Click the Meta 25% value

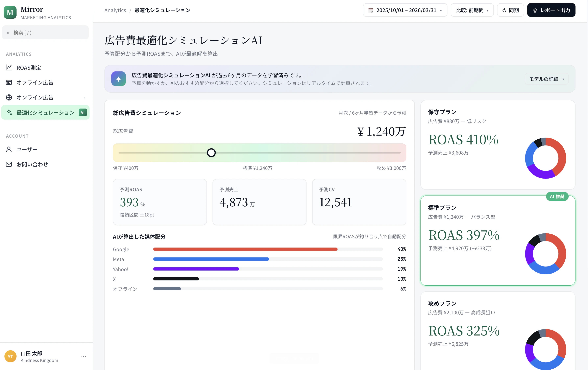[x=402, y=259]
